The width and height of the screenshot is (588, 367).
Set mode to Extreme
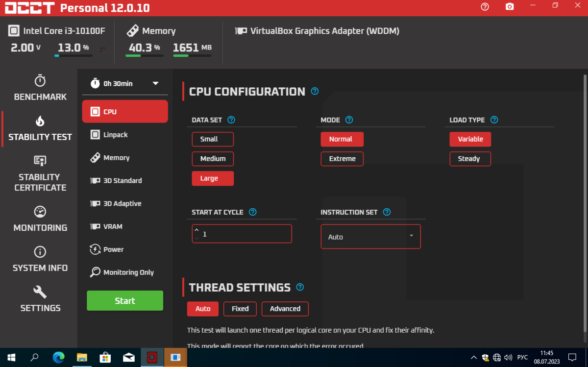(342, 159)
